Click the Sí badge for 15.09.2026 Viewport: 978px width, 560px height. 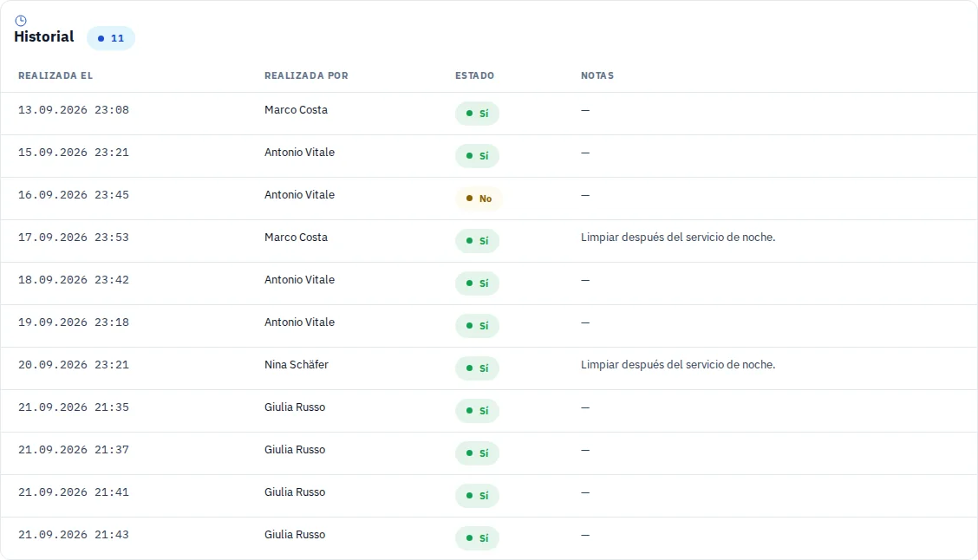477,156
